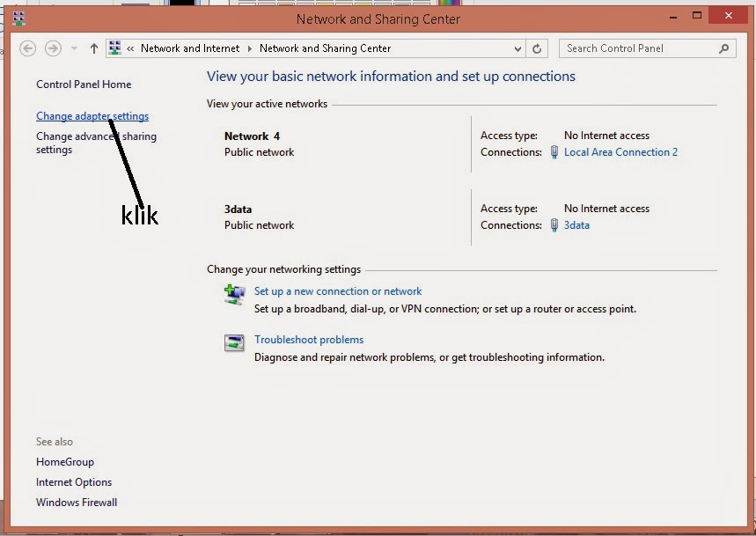
Task: Expand the Forward button history dropdown
Action: click(74, 48)
